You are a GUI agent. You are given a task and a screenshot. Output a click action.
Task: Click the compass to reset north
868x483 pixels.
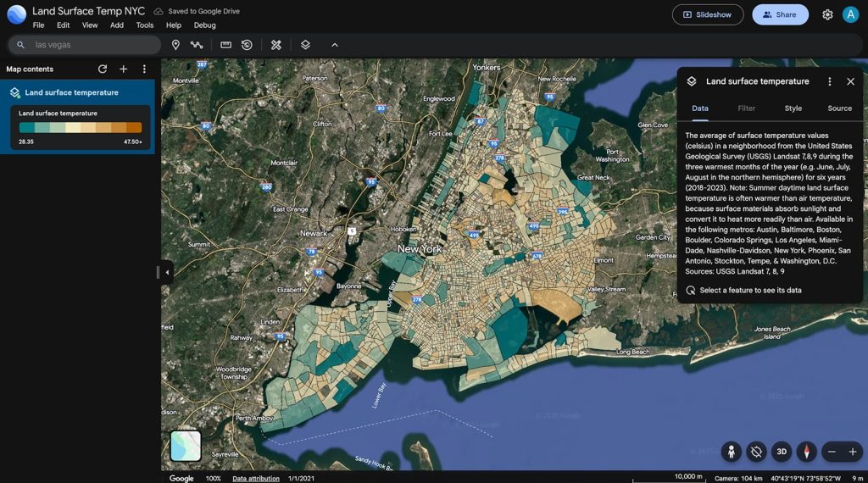tap(806, 452)
